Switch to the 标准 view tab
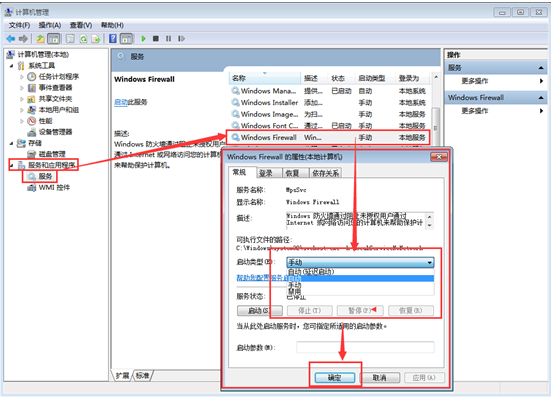This screenshot has height=397, width=551. tap(143, 376)
